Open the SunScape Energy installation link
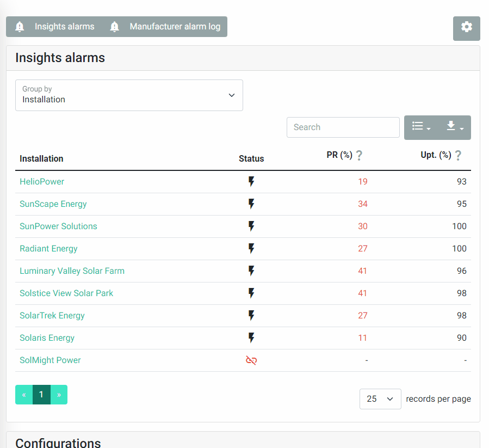This screenshot has height=448, width=489. 53,204
